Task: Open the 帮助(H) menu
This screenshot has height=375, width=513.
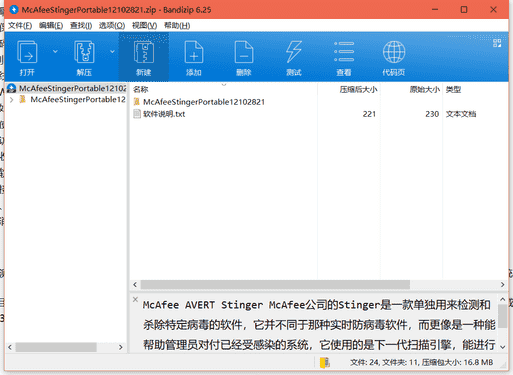Action: tap(177, 25)
